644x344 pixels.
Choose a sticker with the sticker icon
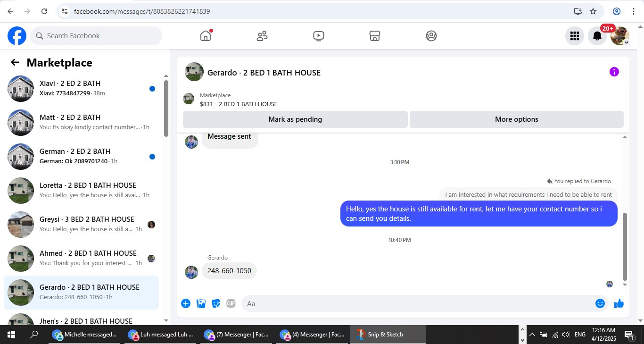click(216, 303)
